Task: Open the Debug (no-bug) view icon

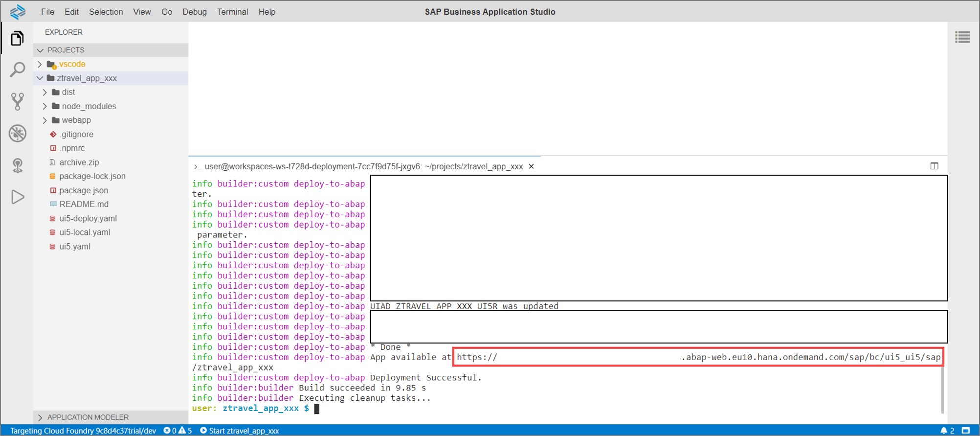Action: [17, 133]
